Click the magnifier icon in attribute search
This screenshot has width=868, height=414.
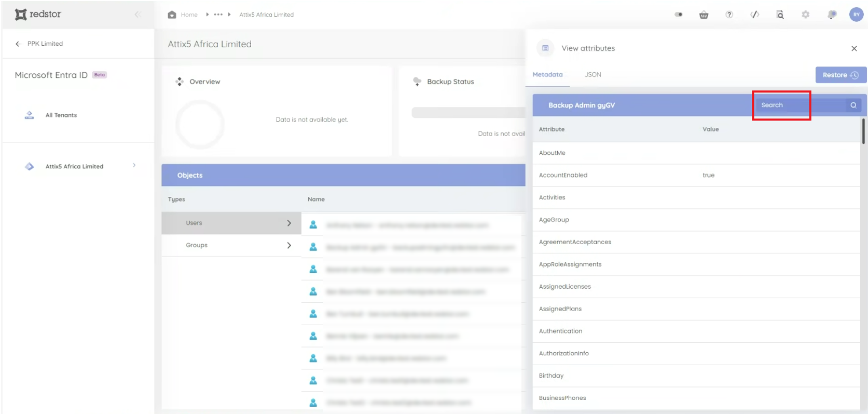click(x=853, y=105)
